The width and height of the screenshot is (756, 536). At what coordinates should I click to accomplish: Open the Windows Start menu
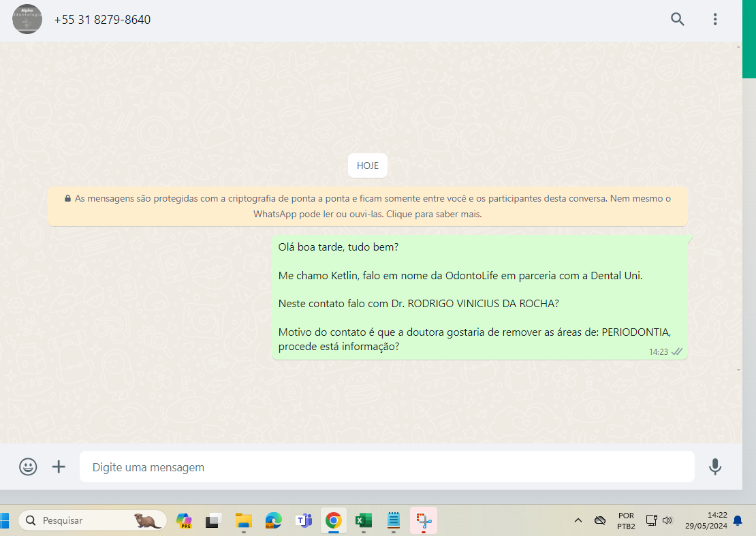(4, 520)
